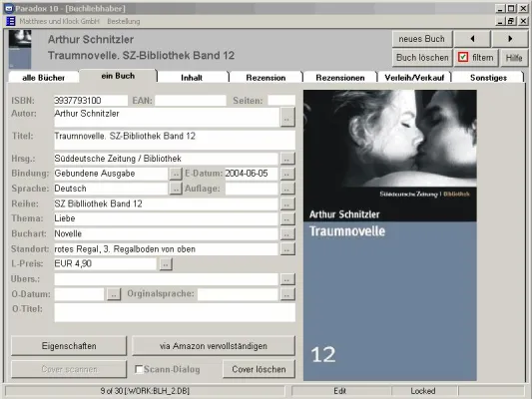Click the Buch löschen button
Viewport: 532px width, 399px height.
coord(422,57)
